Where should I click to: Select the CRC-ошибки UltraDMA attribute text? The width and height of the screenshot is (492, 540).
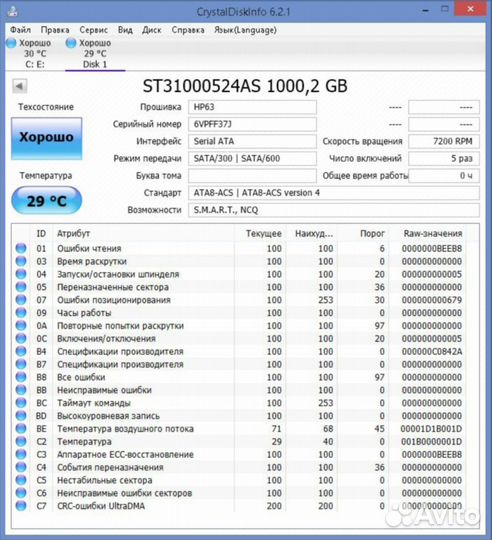[x=101, y=506]
